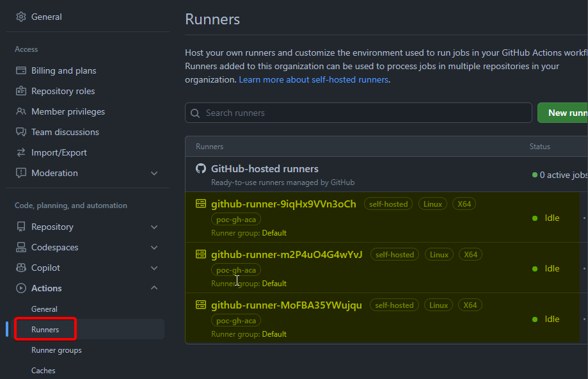This screenshot has width=588, height=379.
Task: Click the GitHub logo beside GitHub-hosted runners
Action: [x=201, y=169]
